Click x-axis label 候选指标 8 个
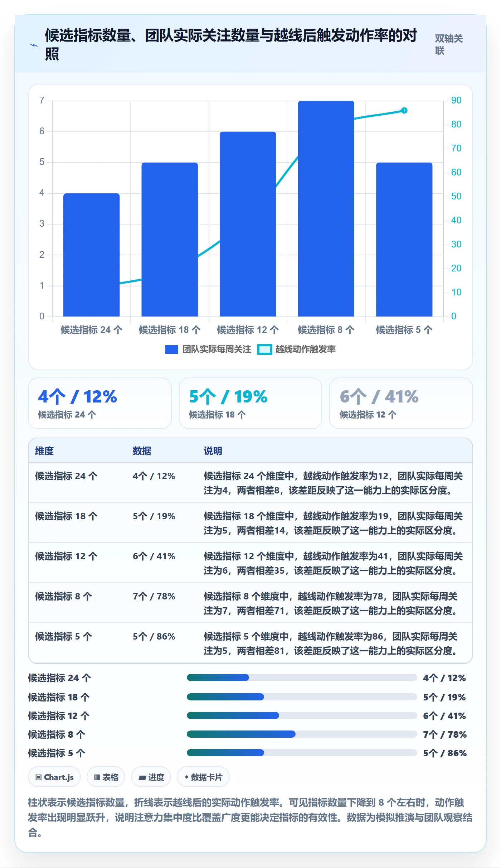Viewport: 501px width, 868px height. (x=326, y=330)
